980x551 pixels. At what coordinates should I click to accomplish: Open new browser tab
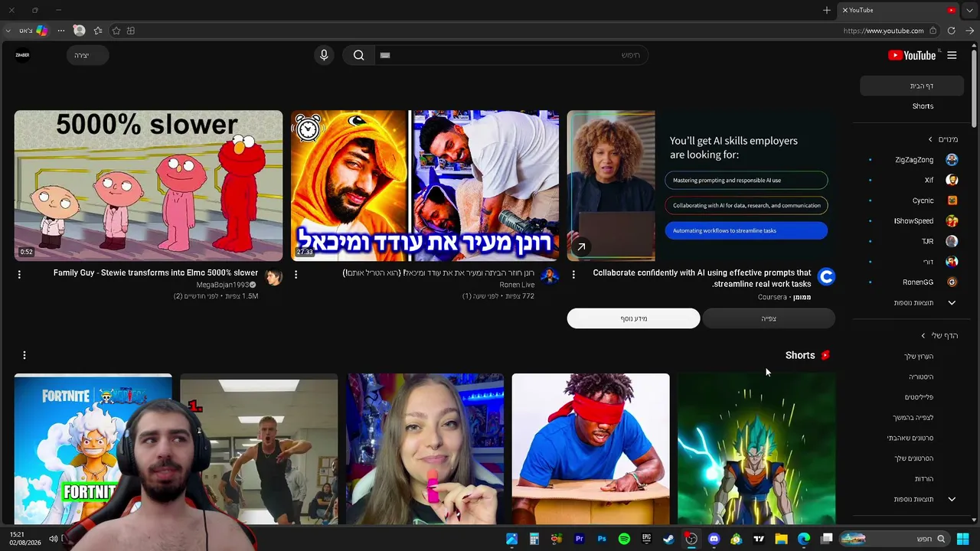point(827,10)
